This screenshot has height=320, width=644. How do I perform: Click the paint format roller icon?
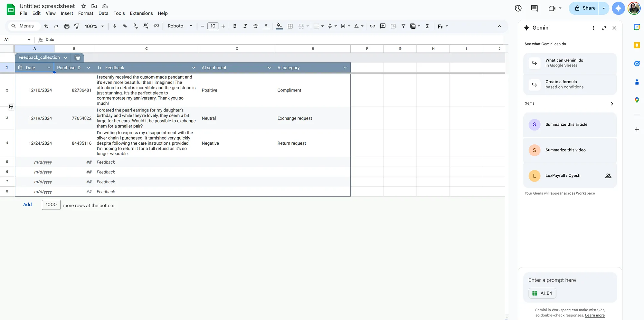tap(77, 26)
